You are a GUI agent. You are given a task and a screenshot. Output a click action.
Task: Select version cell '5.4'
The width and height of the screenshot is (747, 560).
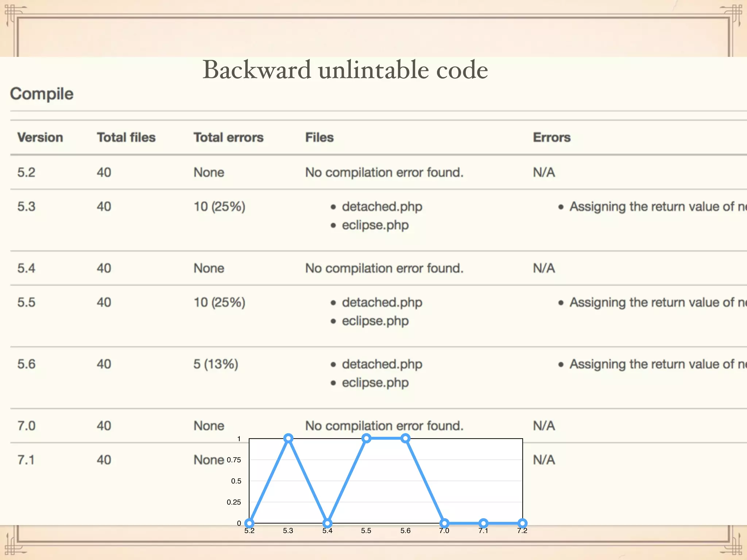[x=26, y=268]
